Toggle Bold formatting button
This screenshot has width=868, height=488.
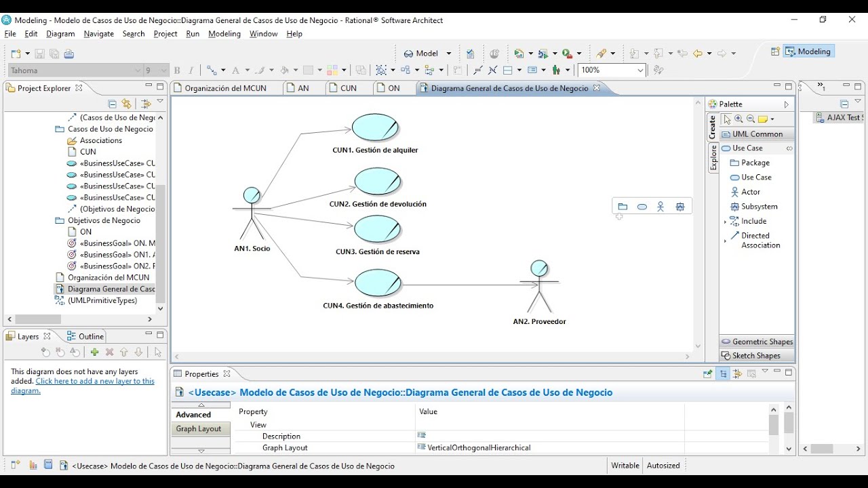click(177, 70)
